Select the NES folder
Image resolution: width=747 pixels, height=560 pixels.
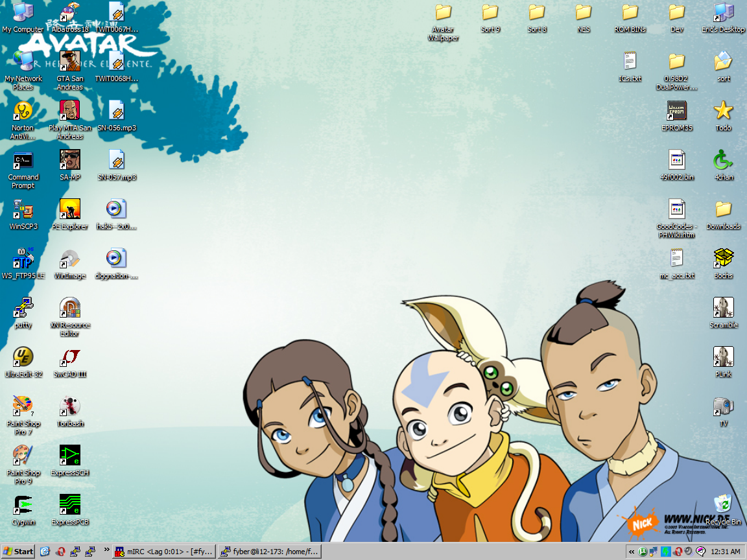pyautogui.click(x=584, y=18)
